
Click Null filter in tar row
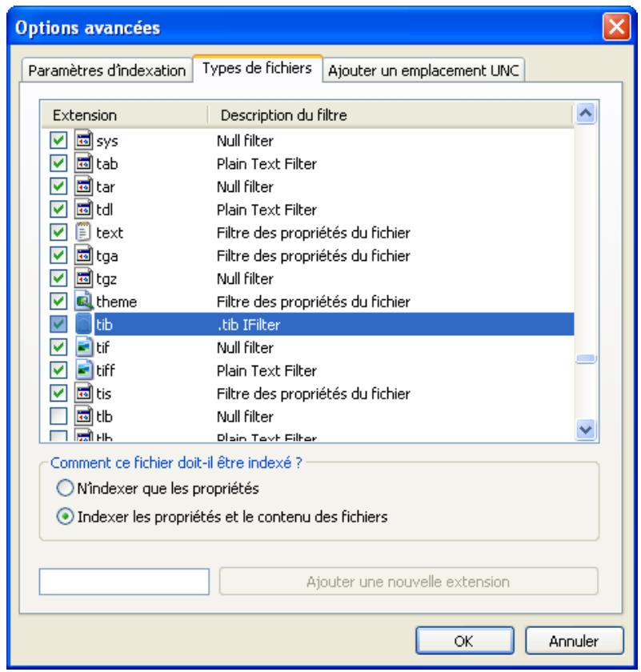pyautogui.click(x=245, y=187)
